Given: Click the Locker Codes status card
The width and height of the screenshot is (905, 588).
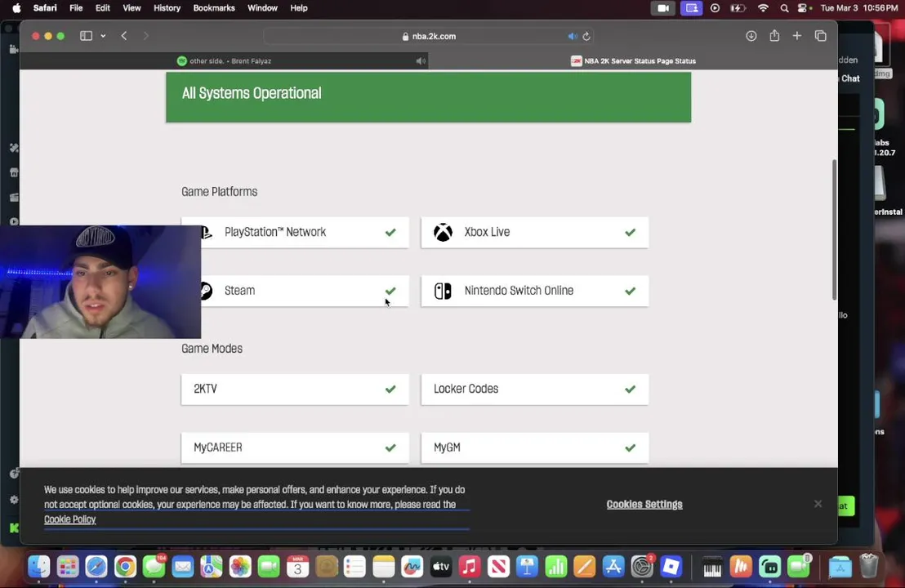Looking at the screenshot, I should 534,389.
